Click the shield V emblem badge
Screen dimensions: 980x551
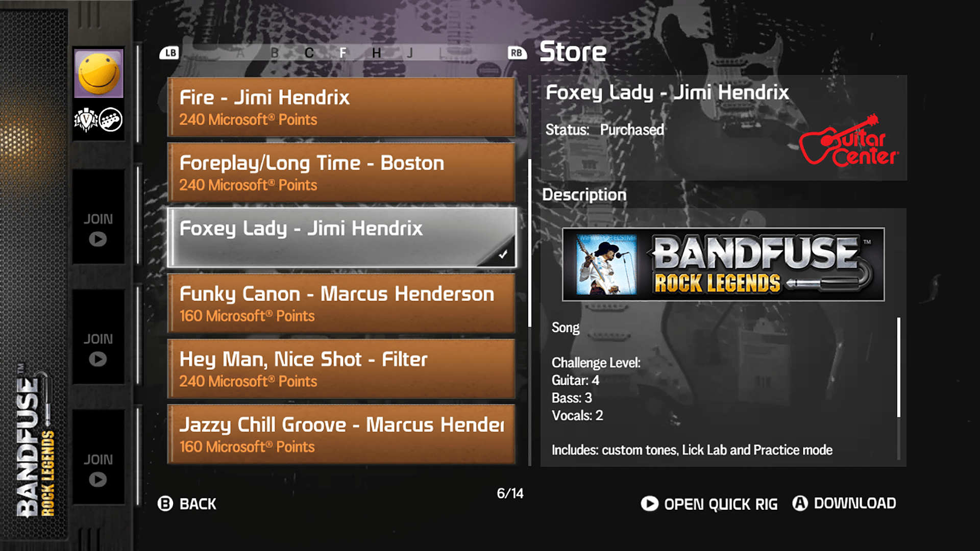(x=86, y=120)
